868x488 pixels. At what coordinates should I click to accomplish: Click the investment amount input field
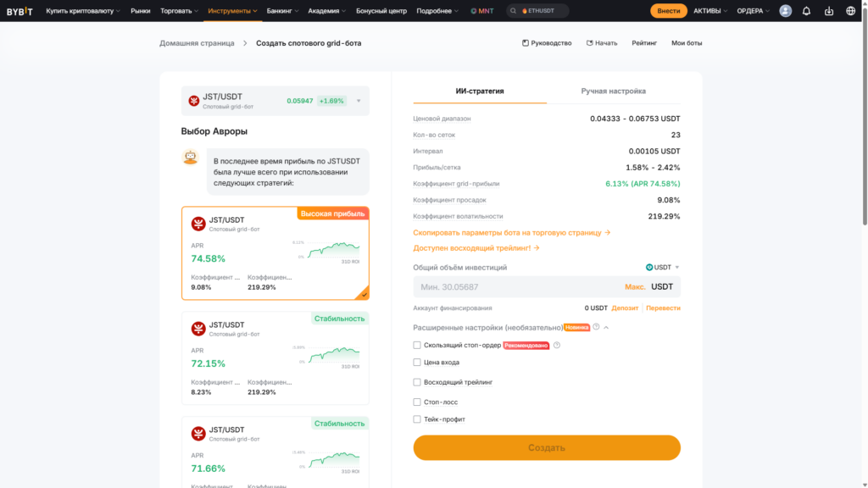pyautogui.click(x=509, y=286)
